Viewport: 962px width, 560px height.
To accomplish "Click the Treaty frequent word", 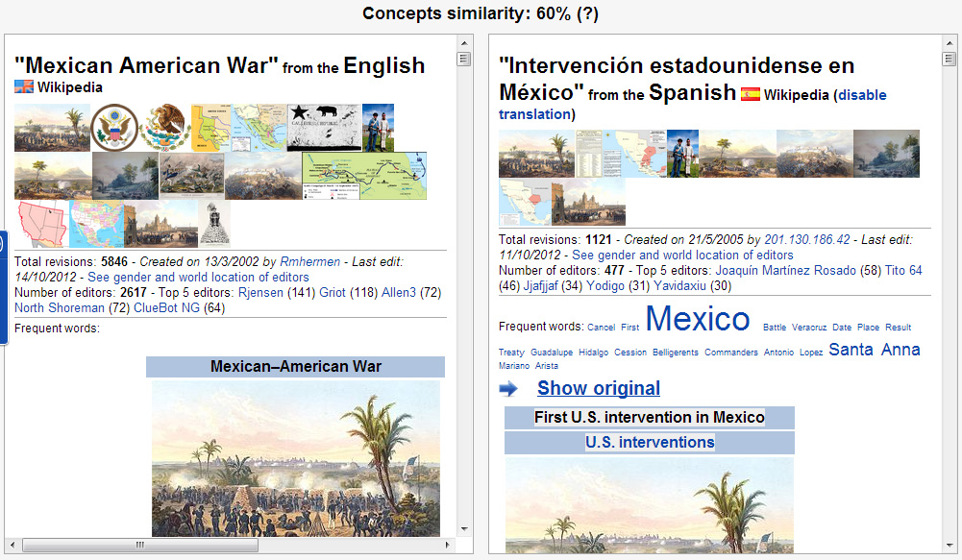I will tap(511, 353).
